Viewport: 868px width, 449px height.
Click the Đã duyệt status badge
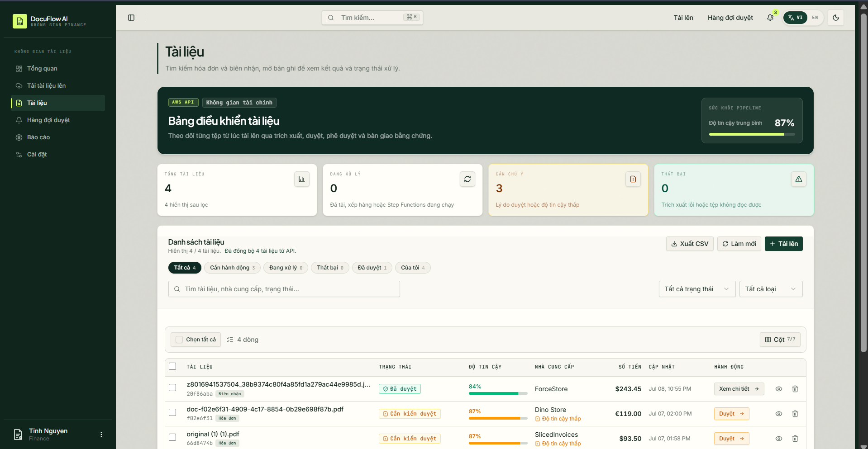[400, 389]
